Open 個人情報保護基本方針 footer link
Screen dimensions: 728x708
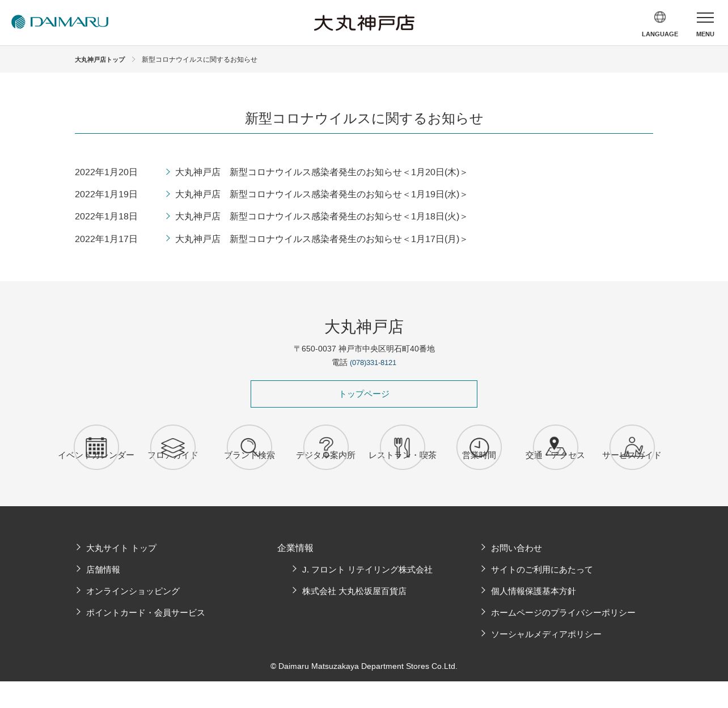[x=534, y=591]
